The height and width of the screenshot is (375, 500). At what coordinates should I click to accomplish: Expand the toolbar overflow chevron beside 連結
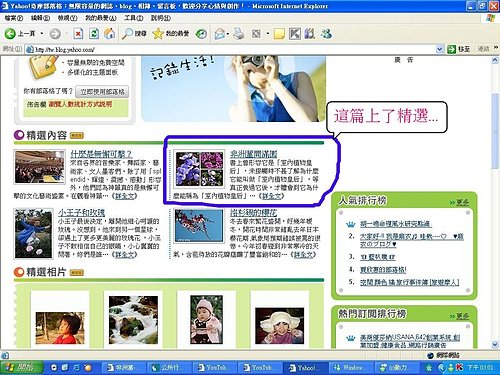(496, 48)
